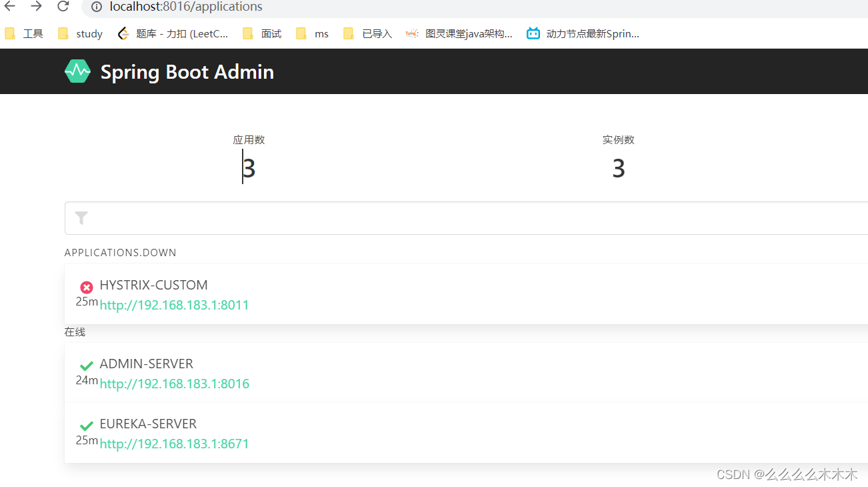The width and height of the screenshot is (868, 487).
Task: Open the 动力节点最新Spring bookmark
Action: coord(583,33)
